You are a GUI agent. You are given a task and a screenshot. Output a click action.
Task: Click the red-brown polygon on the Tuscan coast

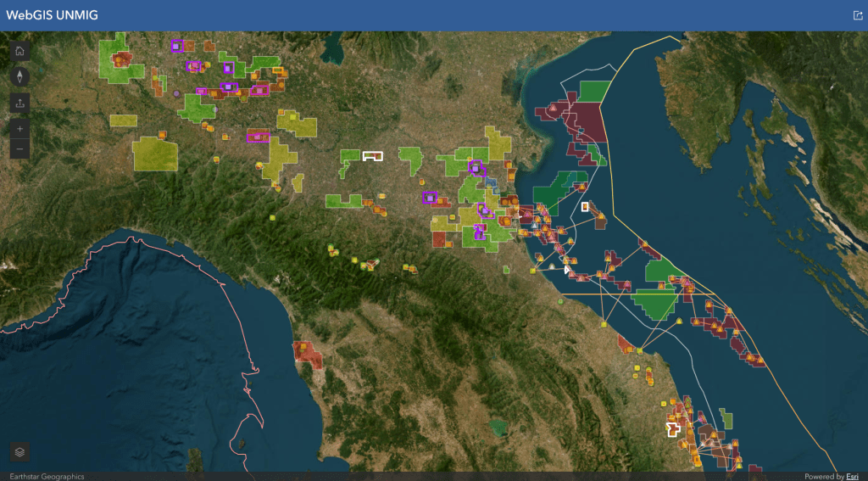click(309, 354)
